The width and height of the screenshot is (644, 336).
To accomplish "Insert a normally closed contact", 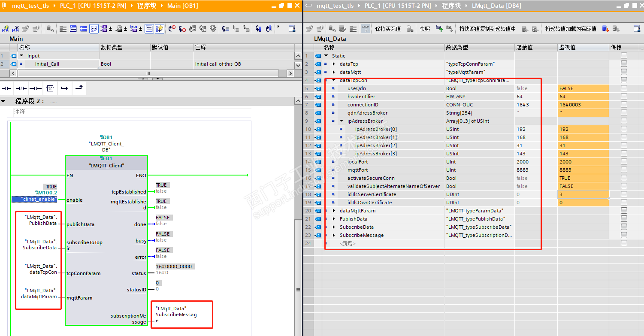I will [x=21, y=88].
